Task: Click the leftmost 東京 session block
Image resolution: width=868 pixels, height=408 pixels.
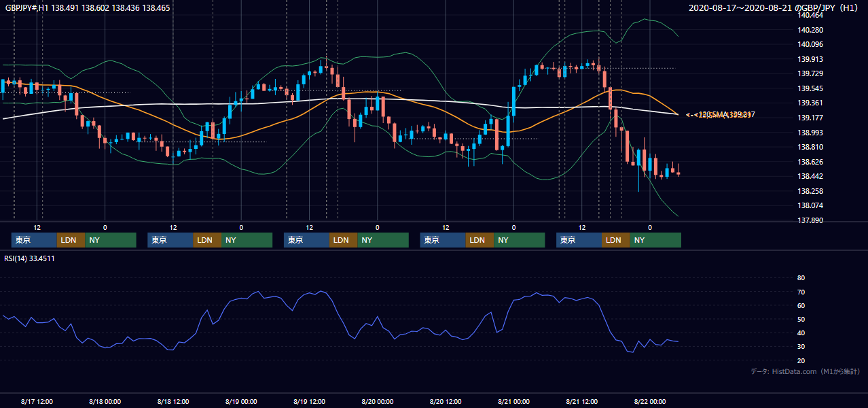Action: click(34, 240)
